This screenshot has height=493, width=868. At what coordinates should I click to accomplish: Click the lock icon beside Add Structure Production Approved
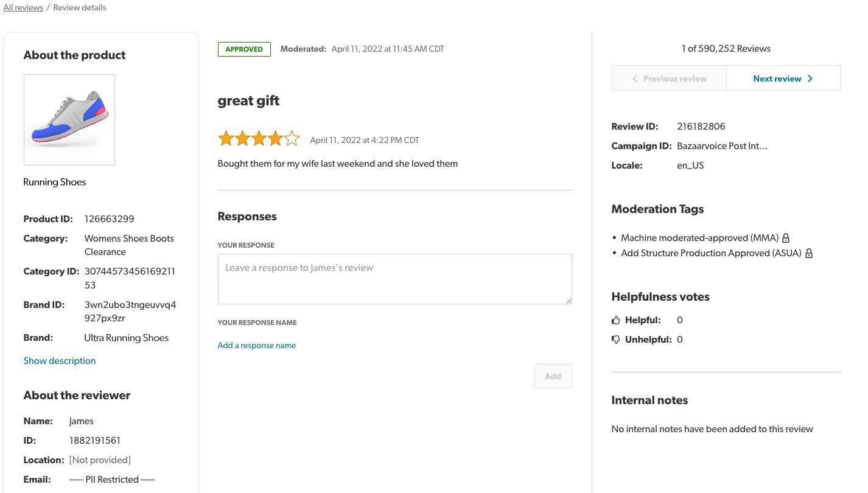point(809,253)
